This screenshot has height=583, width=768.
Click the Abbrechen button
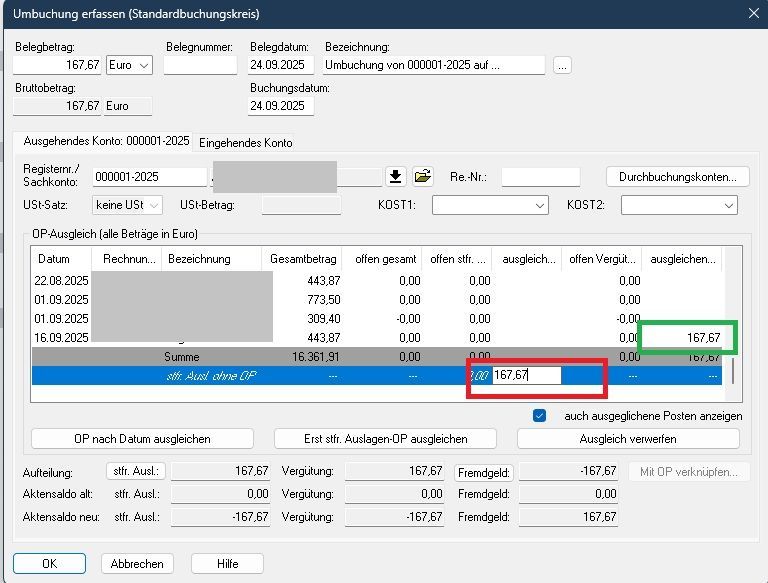coord(138,563)
